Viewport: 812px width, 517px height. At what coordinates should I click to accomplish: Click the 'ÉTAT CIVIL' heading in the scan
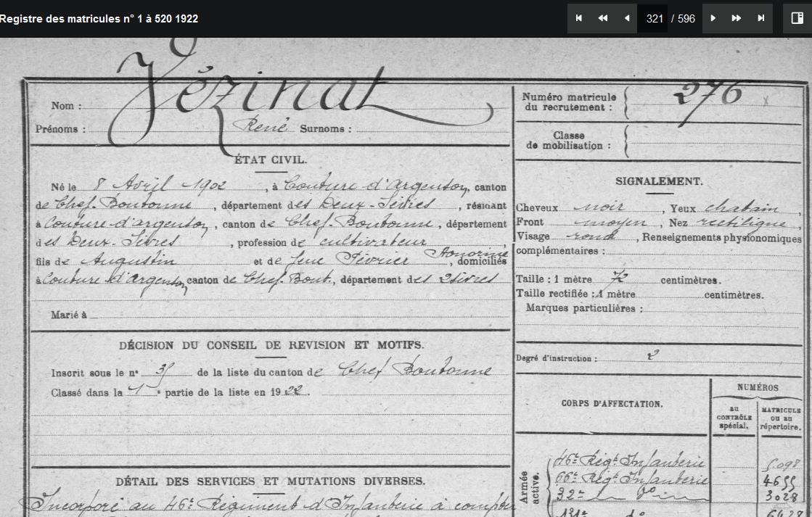coord(270,160)
